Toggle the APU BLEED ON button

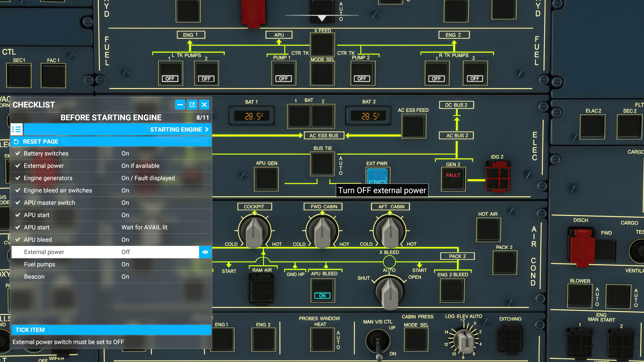point(322,291)
